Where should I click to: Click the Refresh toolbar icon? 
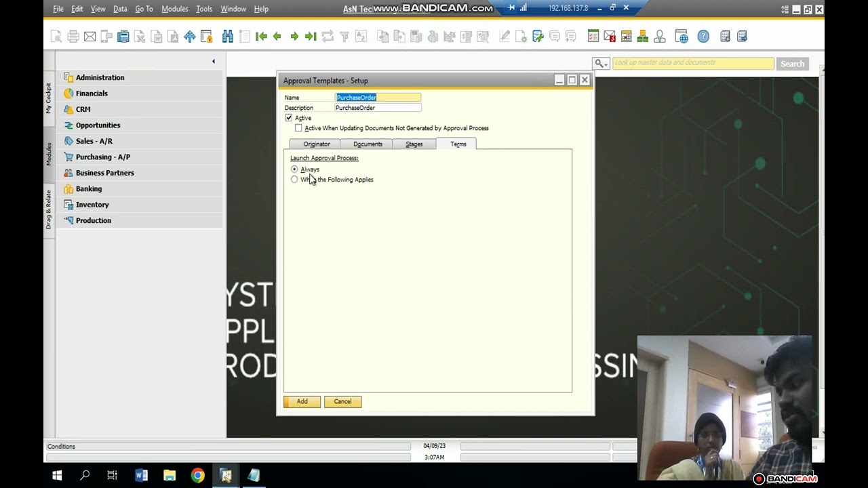(x=328, y=37)
